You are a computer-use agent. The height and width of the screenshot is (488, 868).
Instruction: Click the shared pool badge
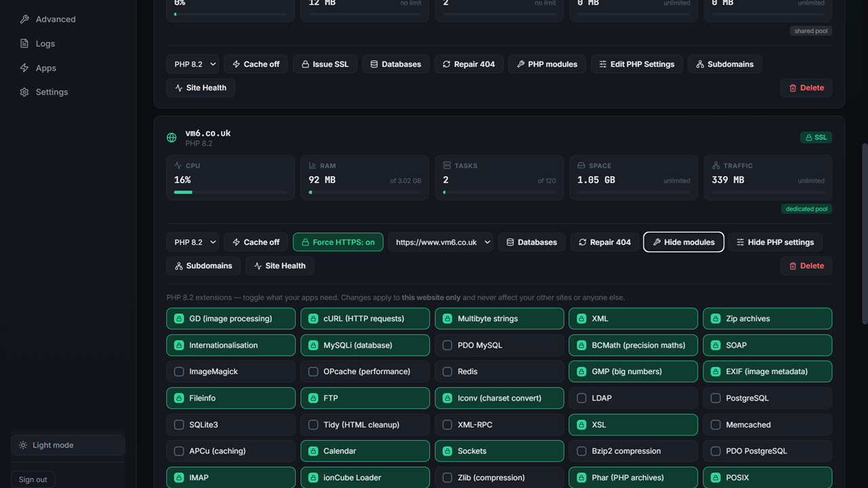click(811, 30)
